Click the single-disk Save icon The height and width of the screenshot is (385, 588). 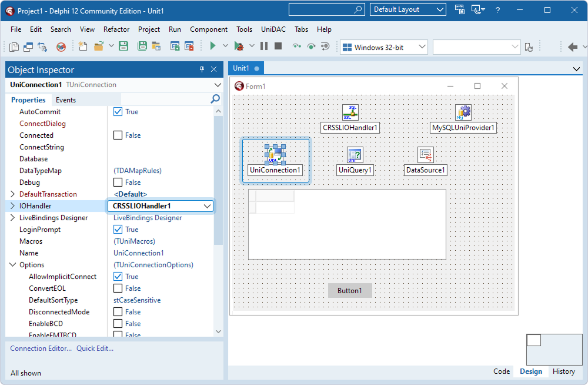point(123,46)
